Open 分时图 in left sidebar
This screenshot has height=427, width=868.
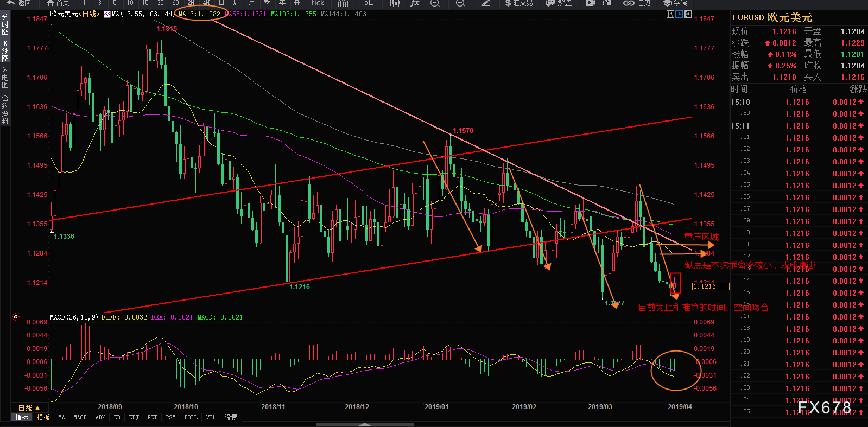click(5, 25)
